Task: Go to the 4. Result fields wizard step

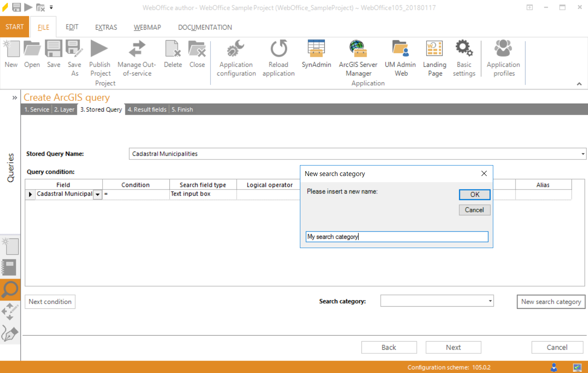Action: pyautogui.click(x=147, y=109)
